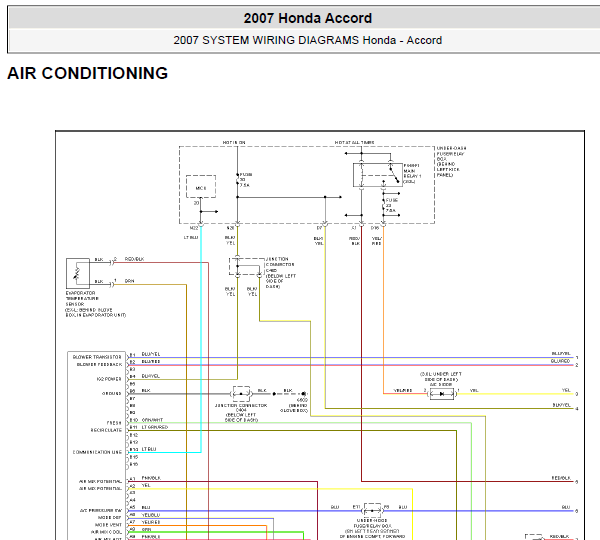This screenshot has width=600, height=540.
Task: Click the RED/BLK wire label at sensor pin 2
Action: [134, 259]
